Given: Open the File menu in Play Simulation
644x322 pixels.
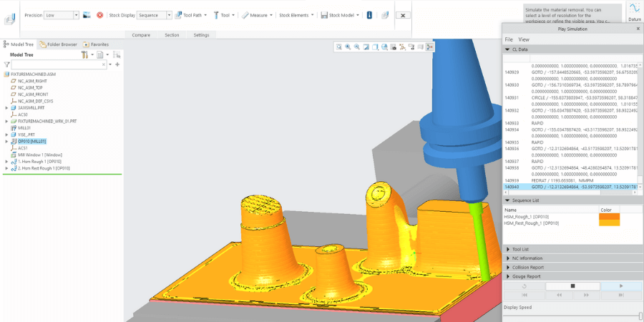Looking at the screenshot, I should click(x=509, y=39).
